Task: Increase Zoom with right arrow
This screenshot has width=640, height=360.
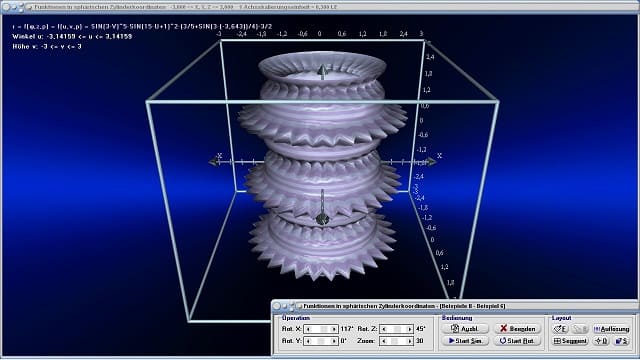Action: pyautogui.click(x=409, y=341)
